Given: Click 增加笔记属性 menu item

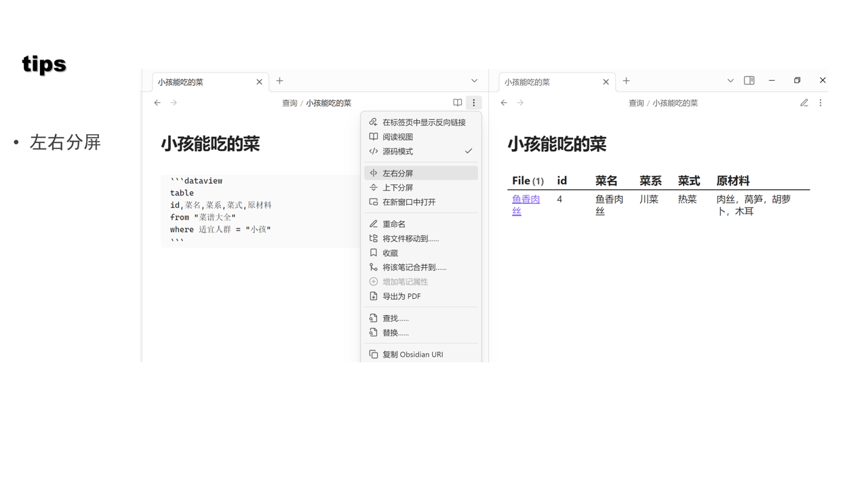Looking at the screenshot, I should tap(421, 282).
